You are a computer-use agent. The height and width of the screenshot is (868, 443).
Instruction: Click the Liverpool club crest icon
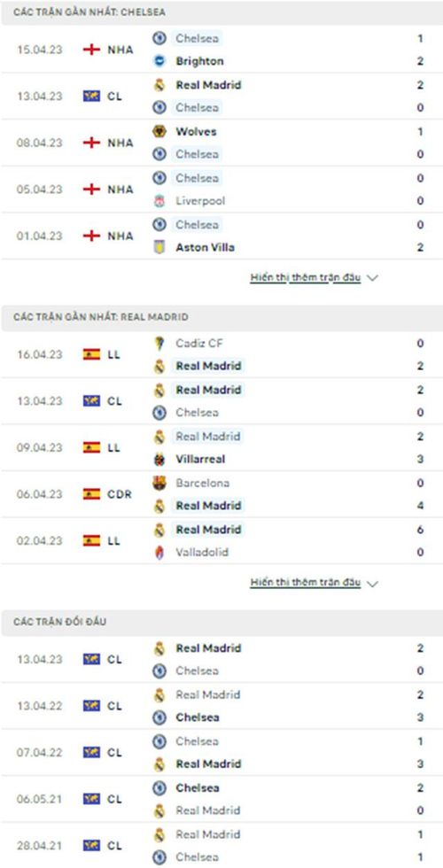(x=159, y=201)
